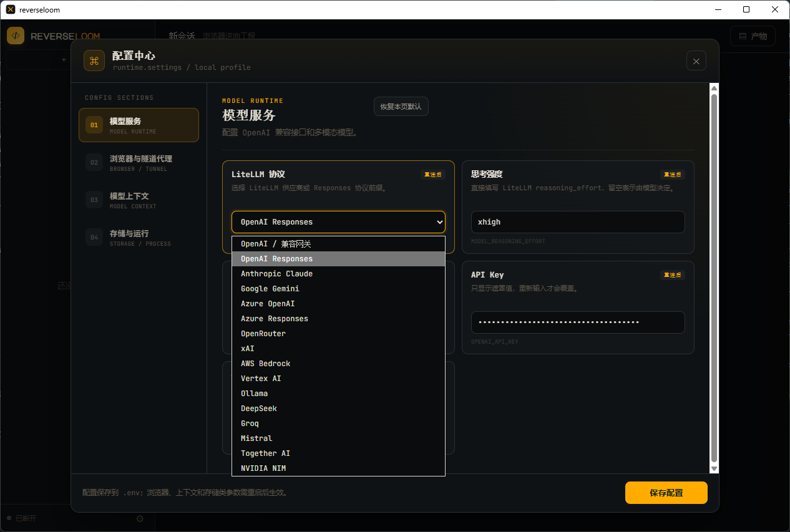Maximize the reverseloom window
This screenshot has width=790, height=532.
pos(746,9)
